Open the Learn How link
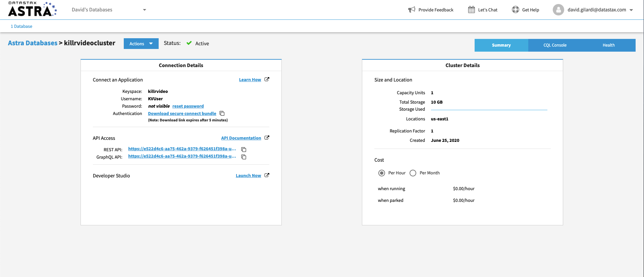This screenshot has height=277, width=644. [250, 80]
